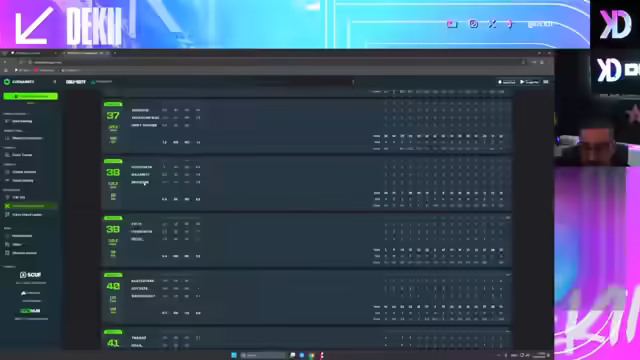This screenshot has height=360, width=640.
Task: Open a new browser tab
Action: coord(115,53)
